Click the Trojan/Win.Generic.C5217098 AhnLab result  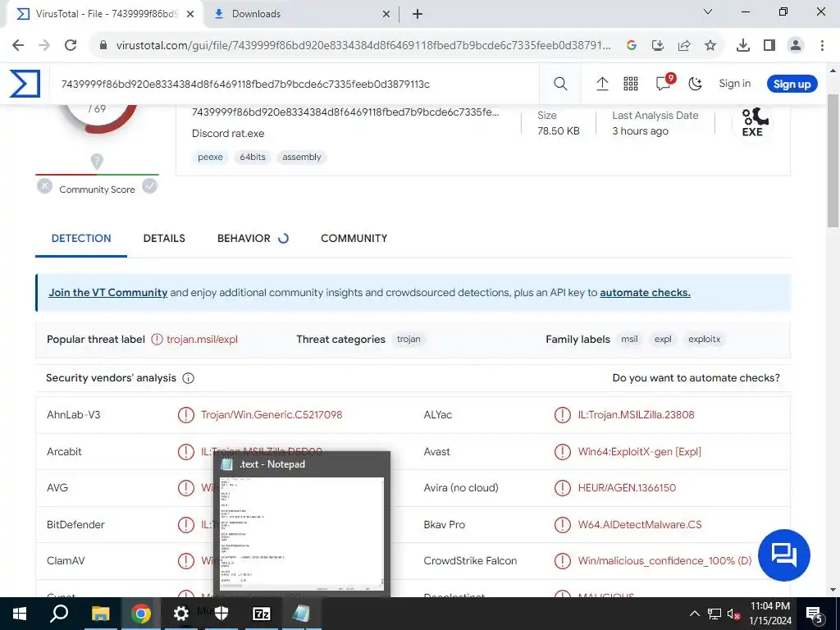point(272,414)
